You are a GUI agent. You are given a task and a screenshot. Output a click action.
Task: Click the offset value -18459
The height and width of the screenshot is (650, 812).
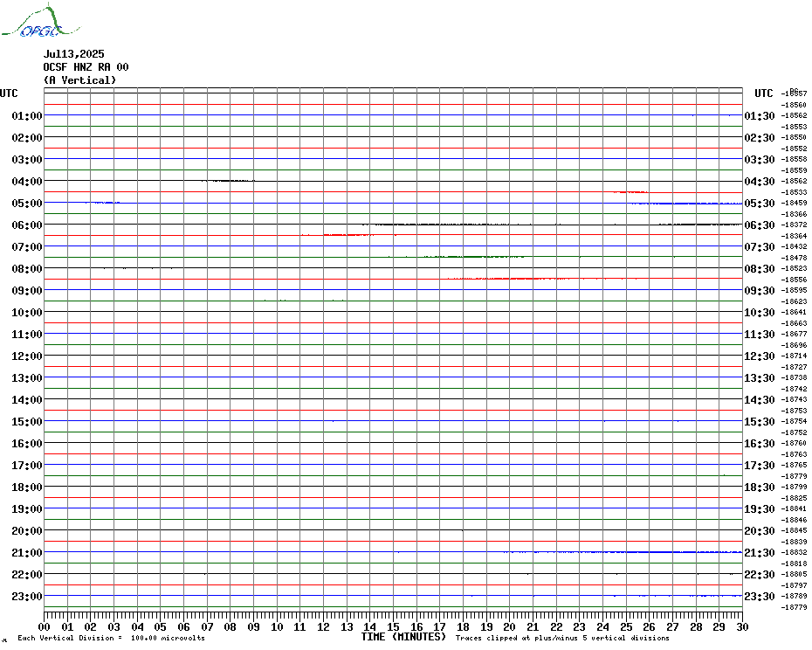[795, 204]
